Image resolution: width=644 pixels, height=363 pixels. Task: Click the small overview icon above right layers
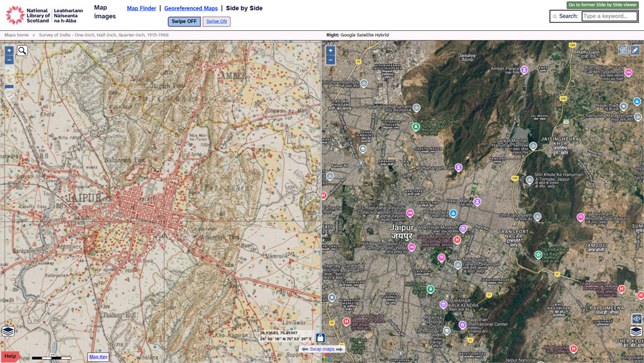(636, 319)
